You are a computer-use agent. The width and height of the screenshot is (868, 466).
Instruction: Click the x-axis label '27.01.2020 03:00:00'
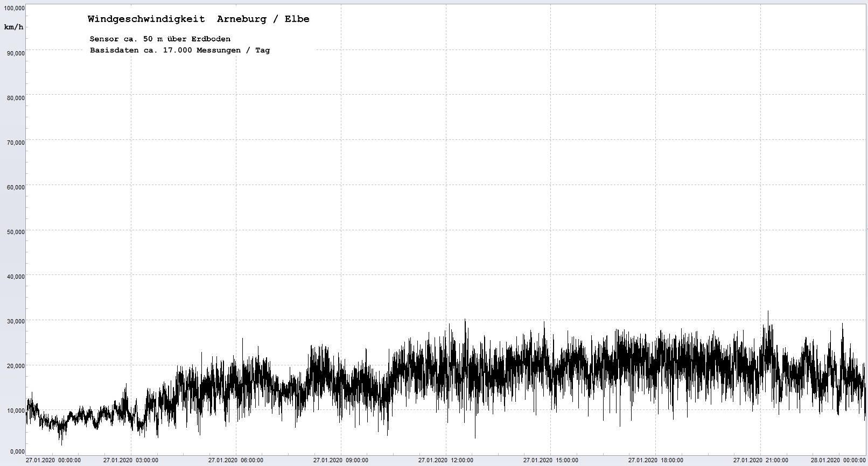(131, 461)
